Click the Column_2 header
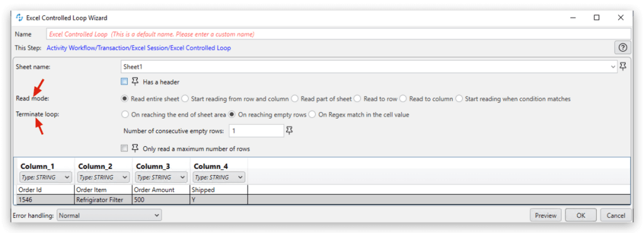The width and height of the screenshot is (644, 233). (x=96, y=166)
